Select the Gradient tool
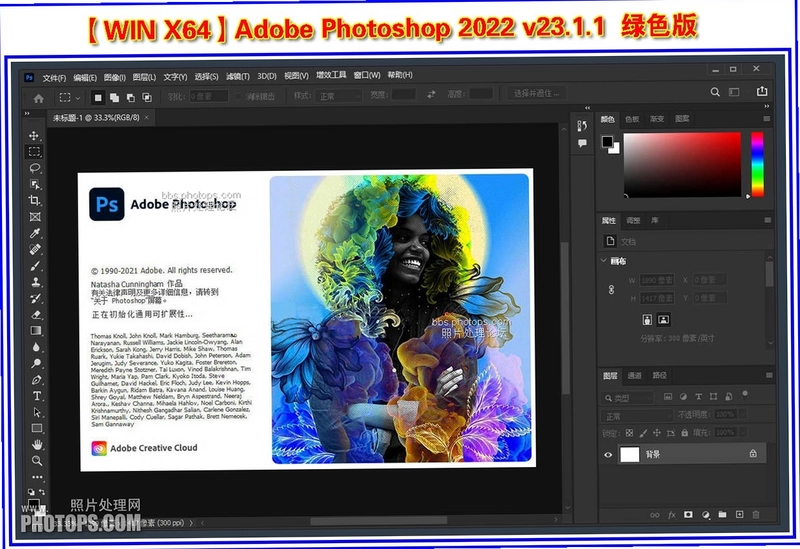 36,331
